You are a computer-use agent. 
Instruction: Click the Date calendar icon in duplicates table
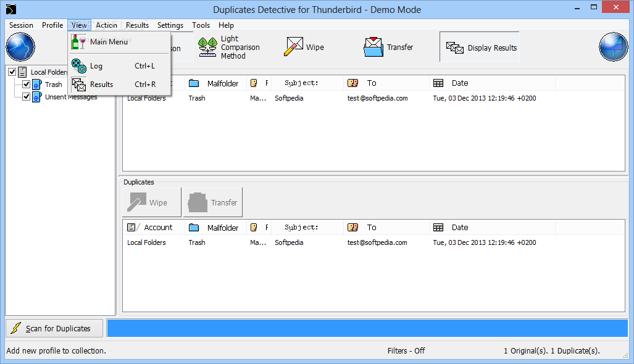pyautogui.click(x=438, y=228)
